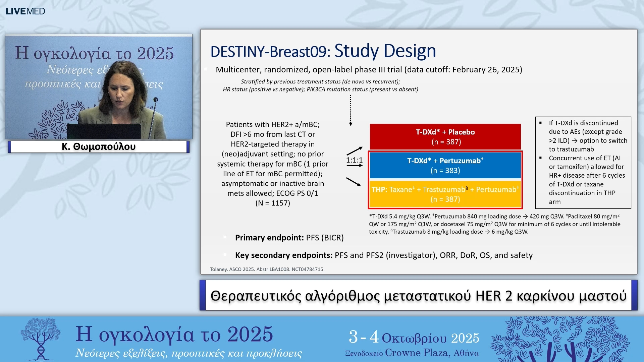Image resolution: width=644 pixels, height=362 pixels.
Task: Click the floral tree graphic bottom right
Action: coord(560,339)
